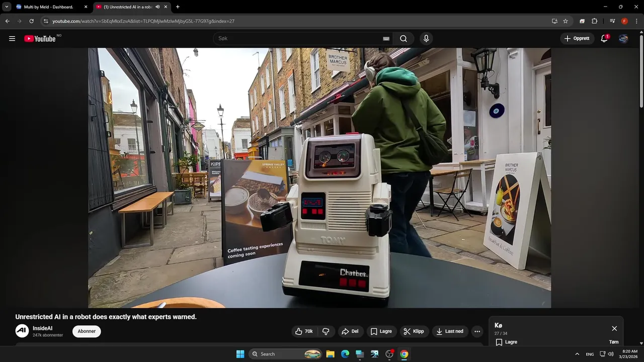644x362 pixels.
Task: Open a new browser tab
Action: tap(178, 7)
